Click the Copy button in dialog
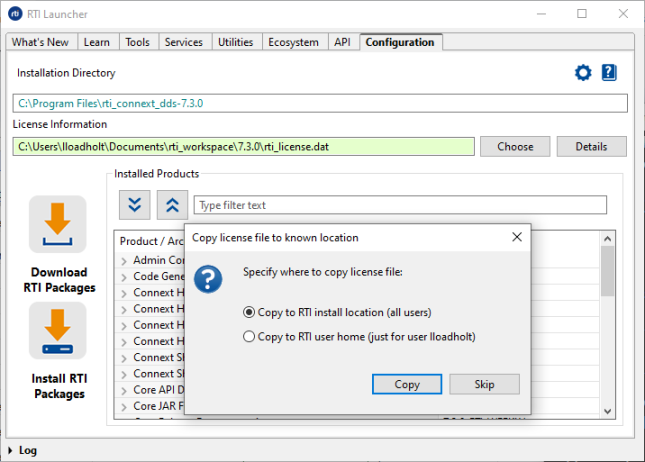The width and height of the screenshot is (645, 462). pos(407,384)
